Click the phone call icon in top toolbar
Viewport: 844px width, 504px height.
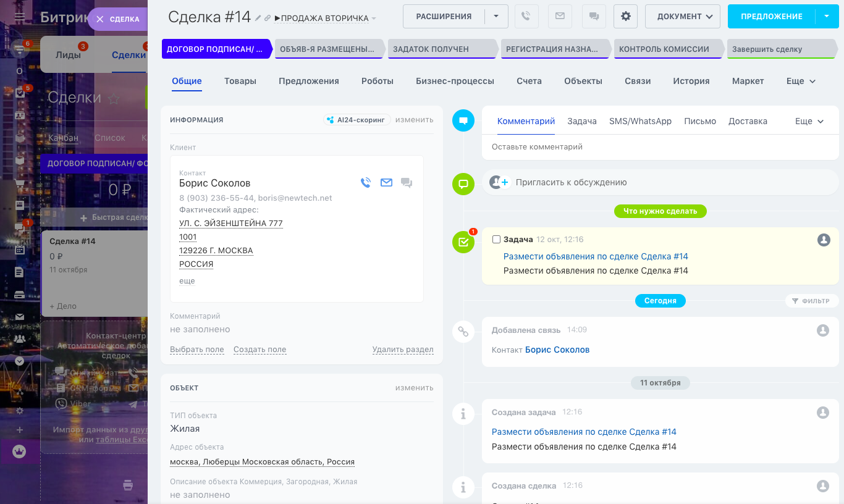pos(526,17)
